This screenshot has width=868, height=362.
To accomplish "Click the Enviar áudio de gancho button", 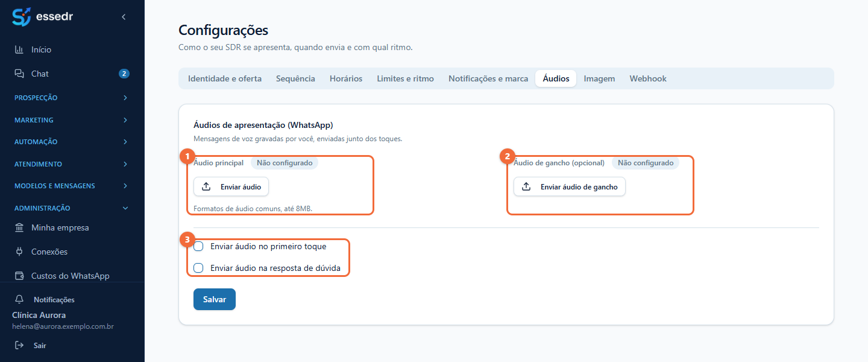I will click(x=570, y=187).
